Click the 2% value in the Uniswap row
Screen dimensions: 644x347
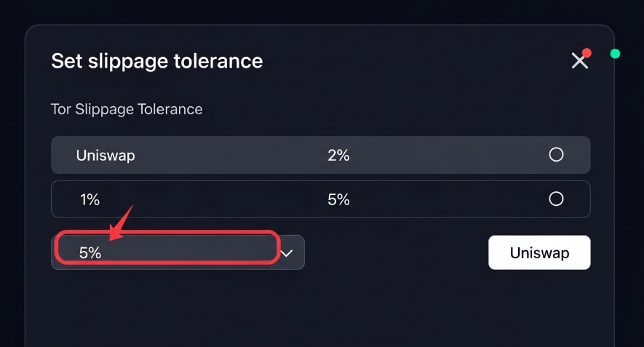tap(338, 155)
